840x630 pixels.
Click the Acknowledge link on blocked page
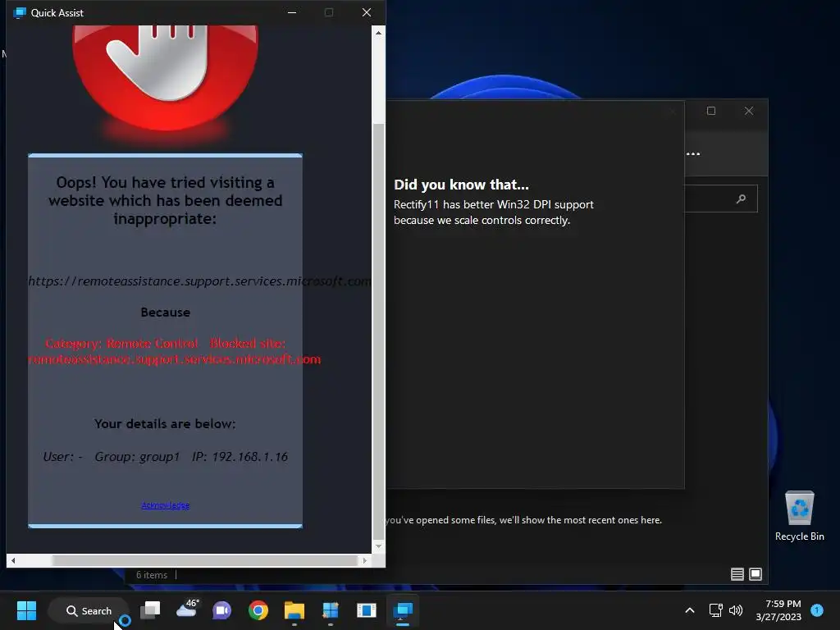(x=165, y=505)
